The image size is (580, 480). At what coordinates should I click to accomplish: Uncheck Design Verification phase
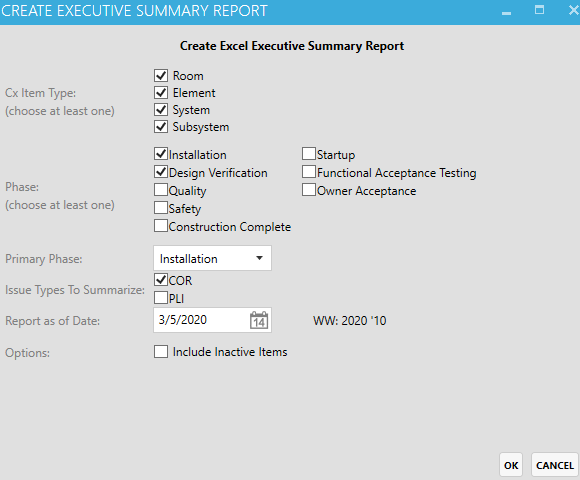point(161,172)
